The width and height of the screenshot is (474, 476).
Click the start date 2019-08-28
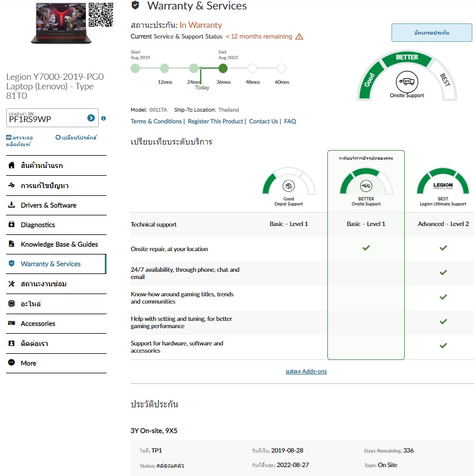click(x=287, y=450)
